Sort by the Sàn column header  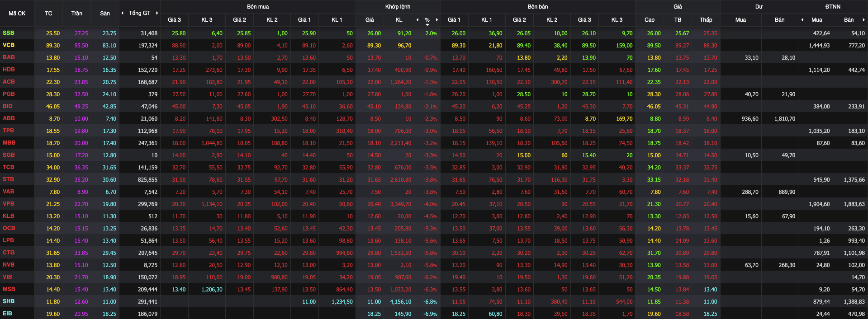pyautogui.click(x=105, y=14)
